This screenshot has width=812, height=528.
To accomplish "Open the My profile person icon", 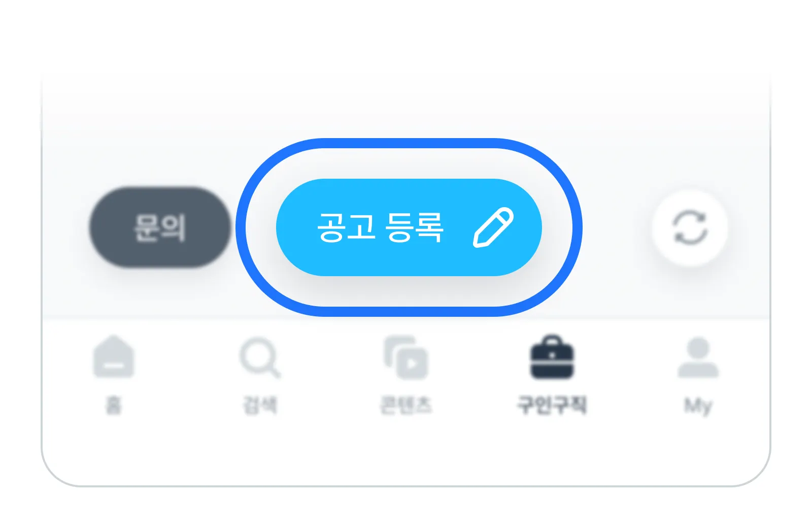I will [x=698, y=357].
